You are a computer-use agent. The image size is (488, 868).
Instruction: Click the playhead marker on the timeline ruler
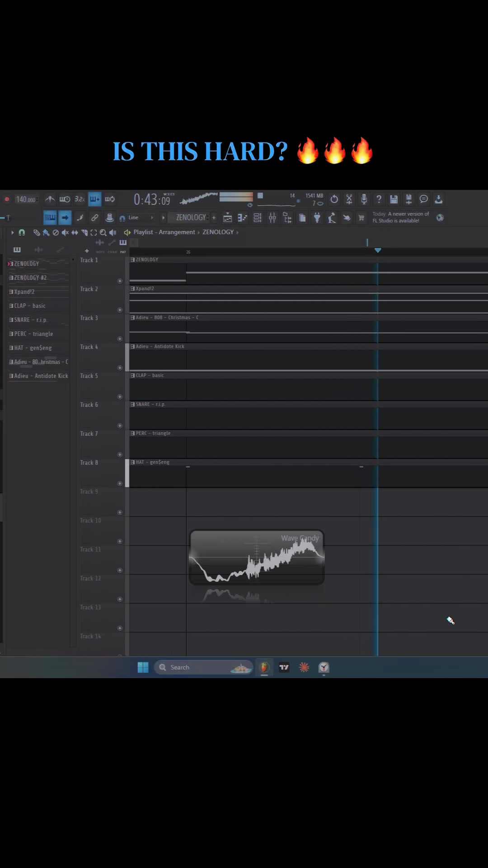point(378,250)
